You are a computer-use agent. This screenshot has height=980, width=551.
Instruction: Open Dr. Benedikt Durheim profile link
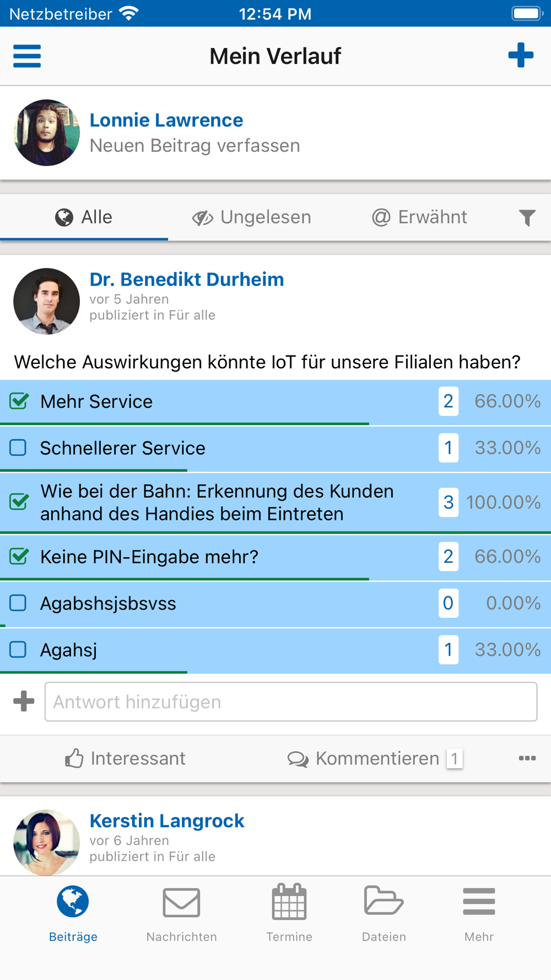[x=187, y=279]
